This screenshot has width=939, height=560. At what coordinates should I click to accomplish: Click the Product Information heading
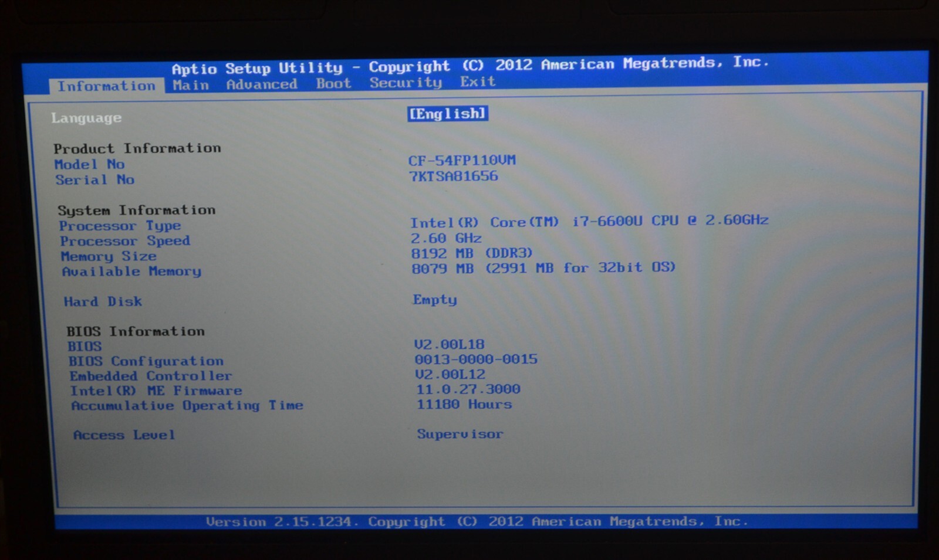[137, 148]
